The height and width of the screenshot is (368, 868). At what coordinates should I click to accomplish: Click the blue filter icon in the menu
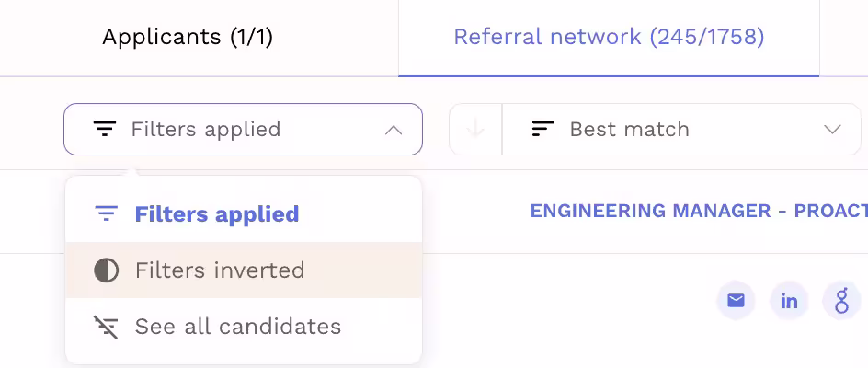107,213
